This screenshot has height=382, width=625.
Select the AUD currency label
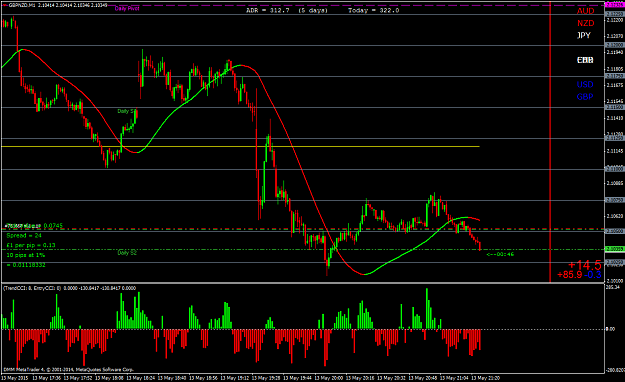pyautogui.click(x=586, y=11)
